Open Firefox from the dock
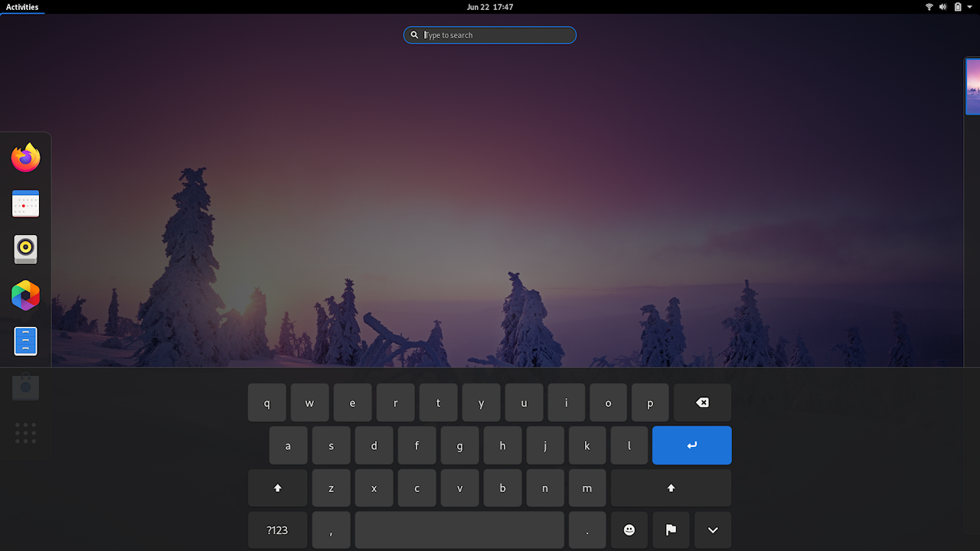980x551 pixels. [25, 158]
